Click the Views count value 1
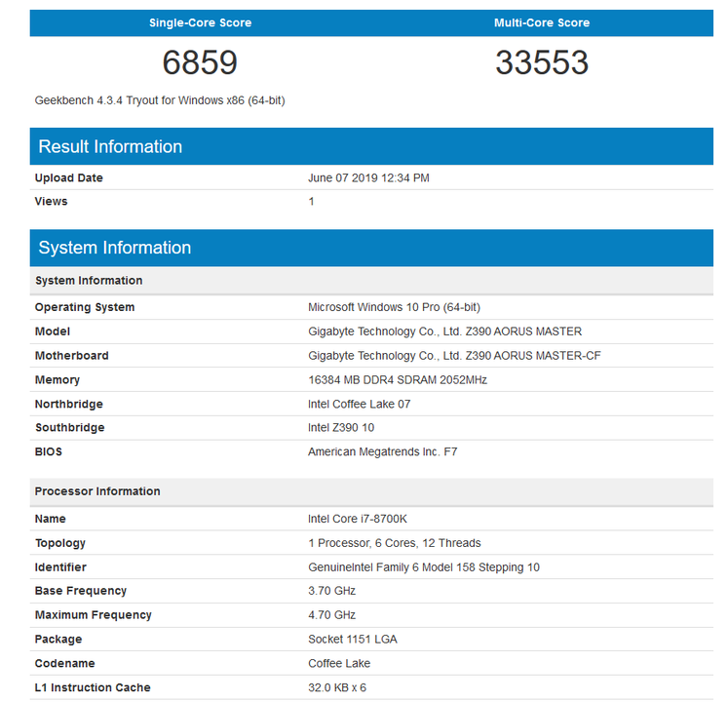Image resolution: width=728 pixels, height=702 pixels. (311, 201)
